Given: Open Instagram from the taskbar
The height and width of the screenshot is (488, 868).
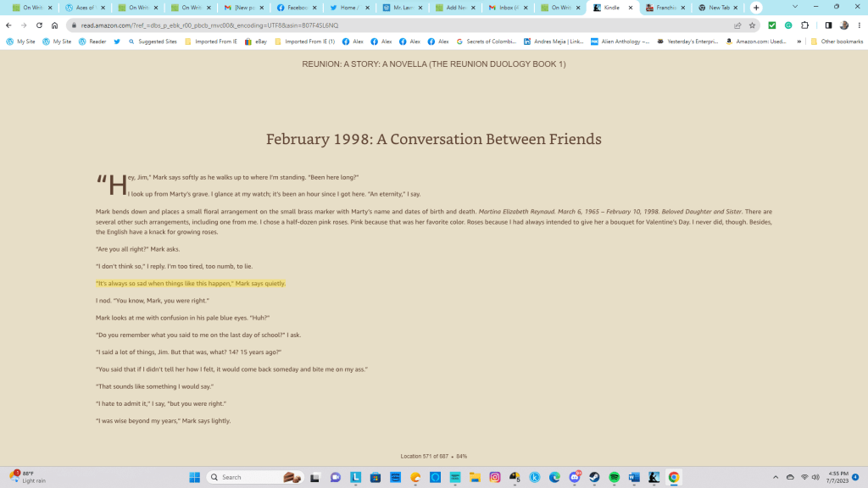Looking at the screenshot, I should [x=495, y=477].
